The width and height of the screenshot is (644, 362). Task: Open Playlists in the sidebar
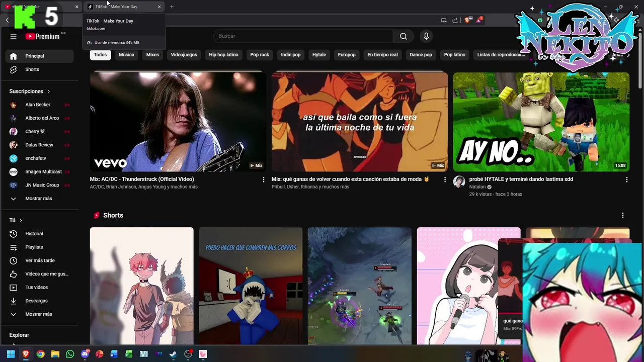(x=40, y=247)
